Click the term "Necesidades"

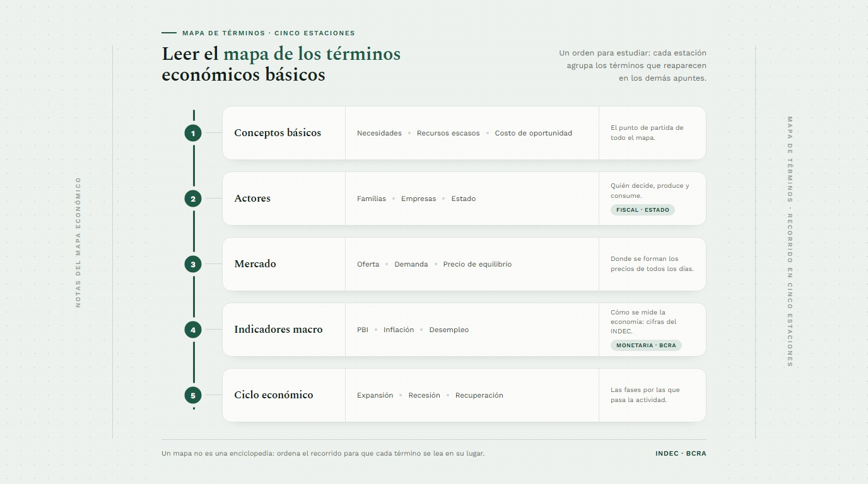(379, 133)
